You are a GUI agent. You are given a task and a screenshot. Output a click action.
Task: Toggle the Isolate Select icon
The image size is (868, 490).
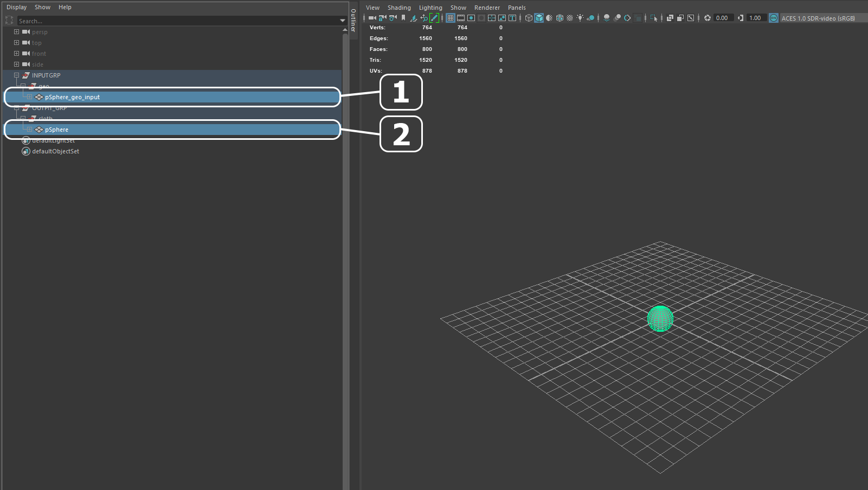pos(654,18)
